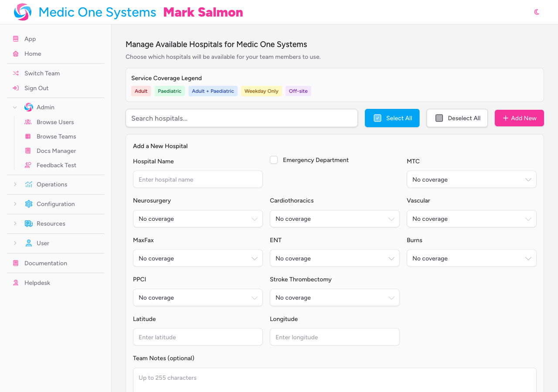Open the Docs Manager admin icon

[x=27, y=151]
